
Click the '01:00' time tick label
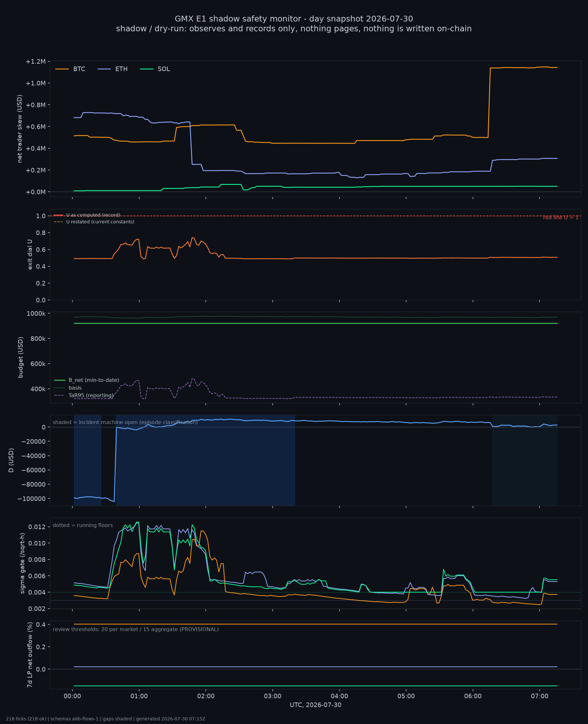click(139, 697)
